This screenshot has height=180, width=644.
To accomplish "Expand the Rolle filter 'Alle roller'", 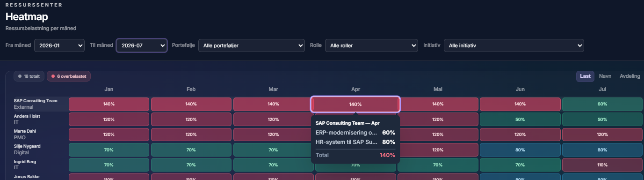I will click(x=371, y=45).
